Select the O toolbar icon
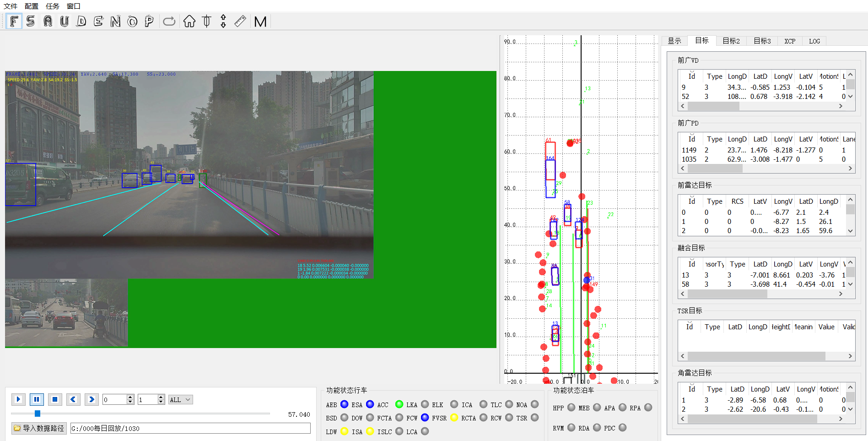 tap(132, 21)
